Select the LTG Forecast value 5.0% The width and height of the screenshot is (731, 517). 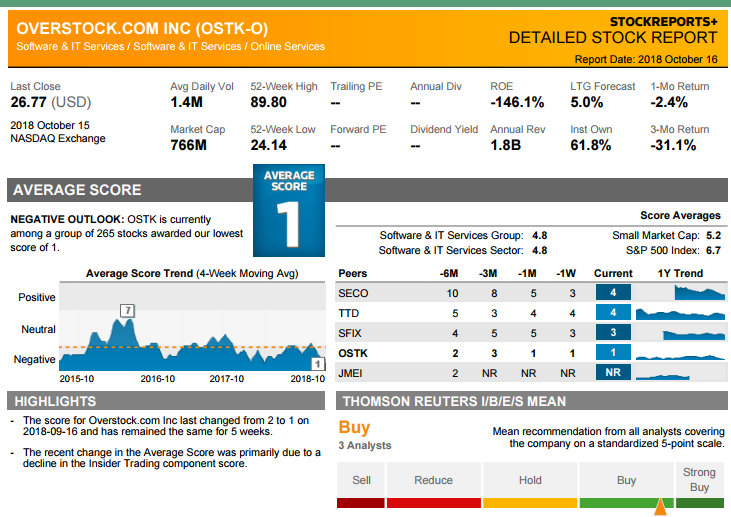click(587, 102)
